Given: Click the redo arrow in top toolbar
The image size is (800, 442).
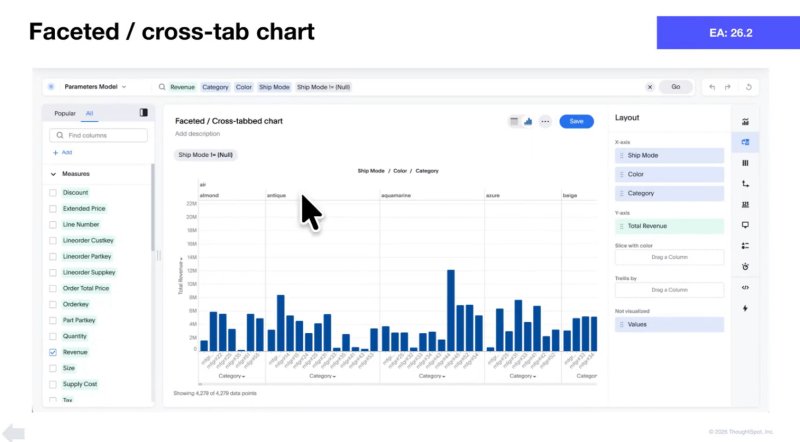Looking at the screenshot, I should pos(730,87).
